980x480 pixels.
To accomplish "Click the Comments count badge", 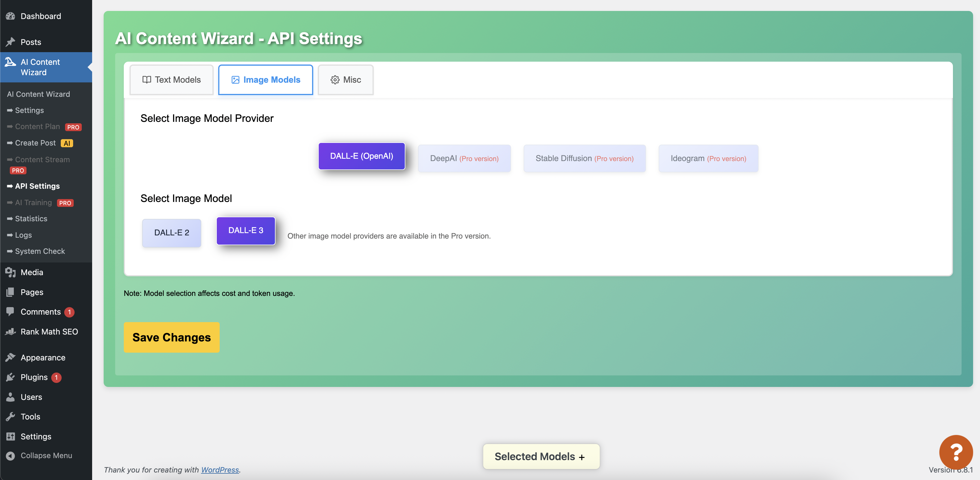I will point(69,312).
